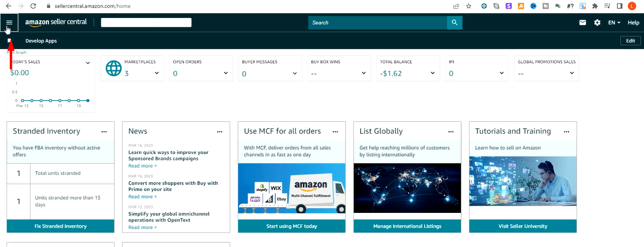Open News card three-dot menu
The width and height of the screenshot is (644, 247).
(220, 132)
